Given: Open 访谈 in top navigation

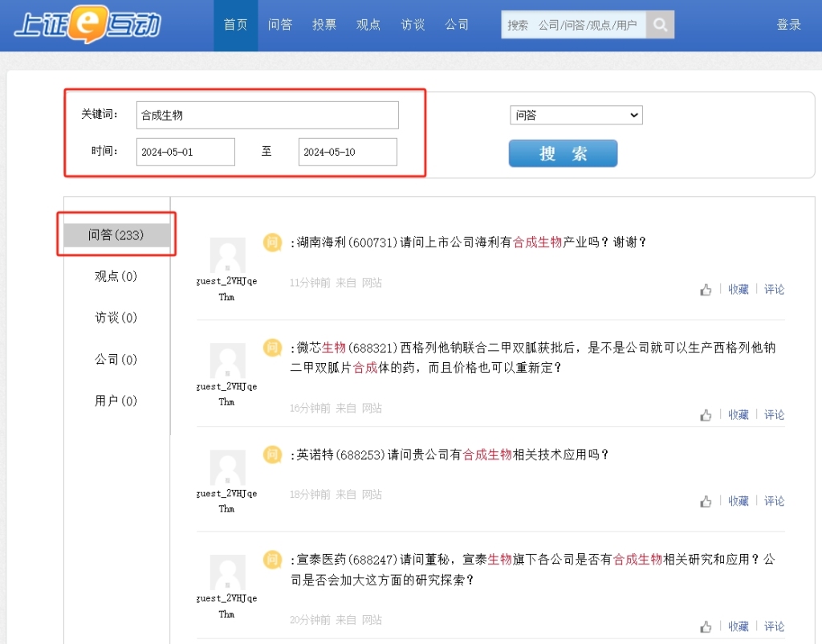Looking at the screenshot, I should tap(413, 25).
